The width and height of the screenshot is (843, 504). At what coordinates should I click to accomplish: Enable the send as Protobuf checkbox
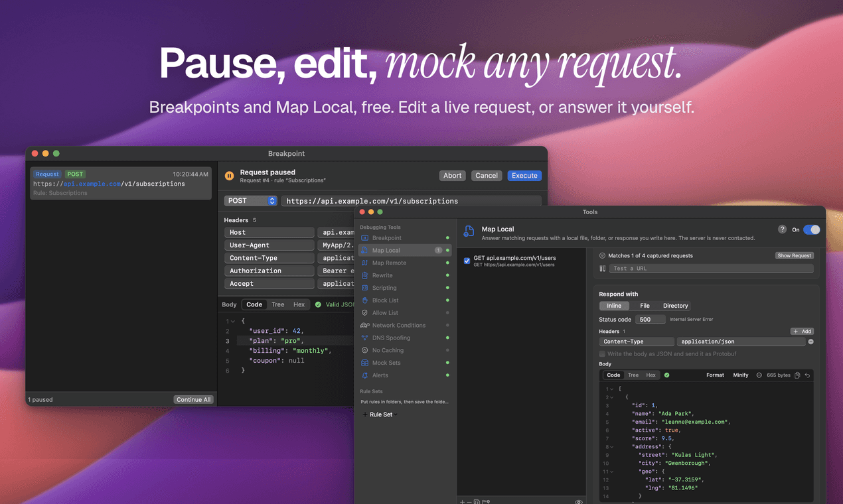point(602,354)
